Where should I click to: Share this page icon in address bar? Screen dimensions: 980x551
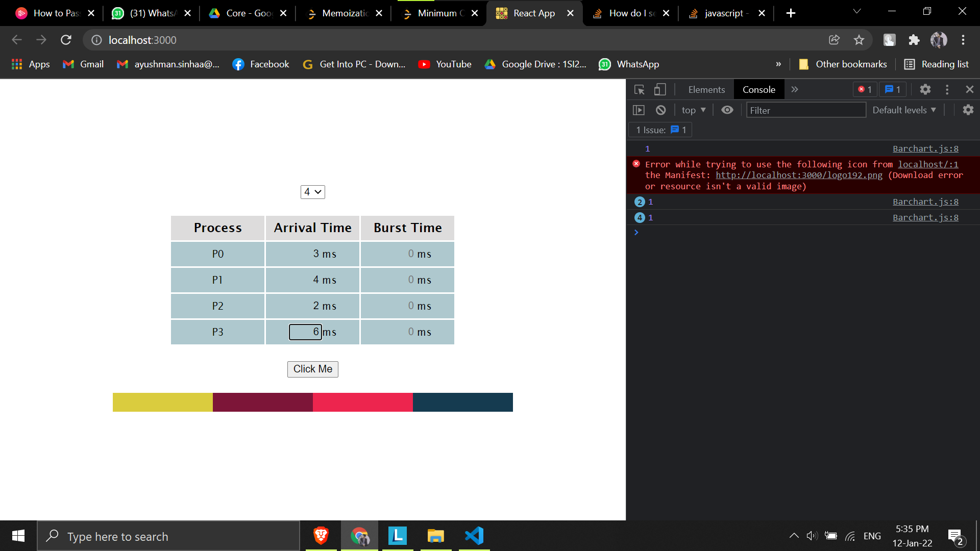pyautogui.click(x=834, y=40)
